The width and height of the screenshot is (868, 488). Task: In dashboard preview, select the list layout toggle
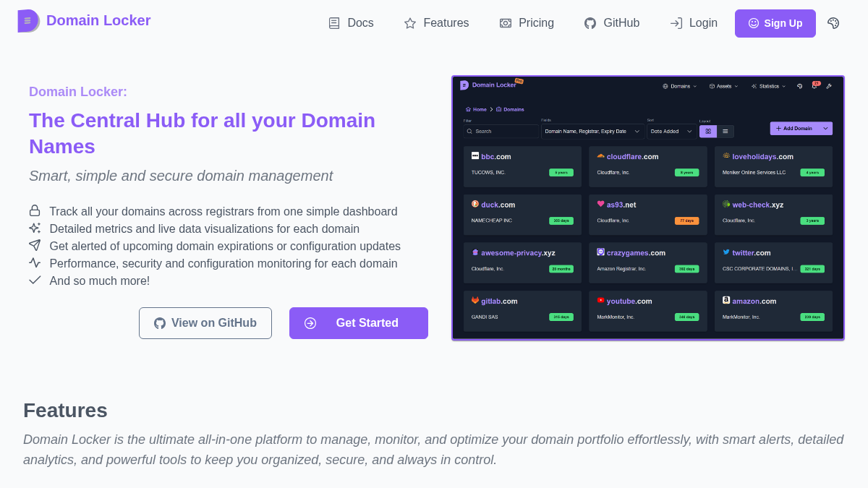point(726,132)
